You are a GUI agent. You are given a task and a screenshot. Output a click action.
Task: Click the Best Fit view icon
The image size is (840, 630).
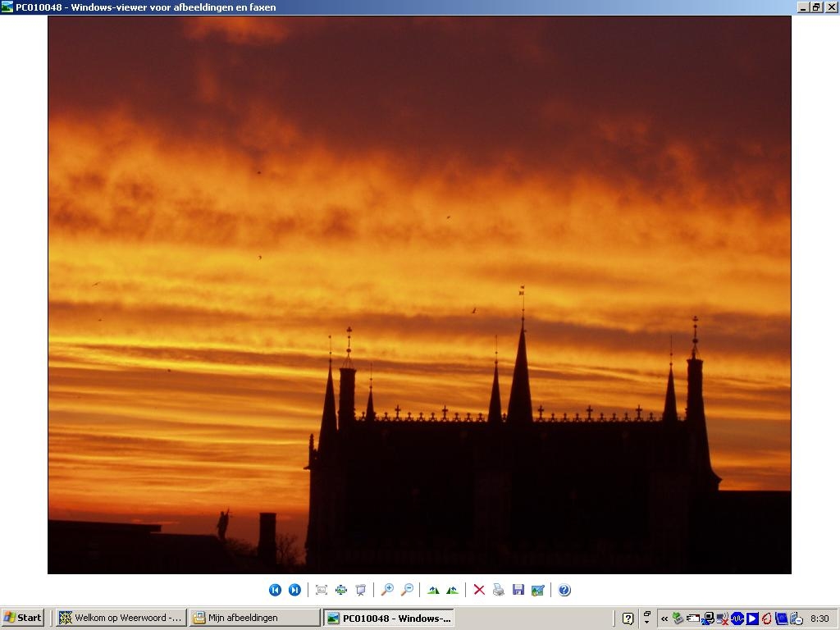(x=322, y=590)
